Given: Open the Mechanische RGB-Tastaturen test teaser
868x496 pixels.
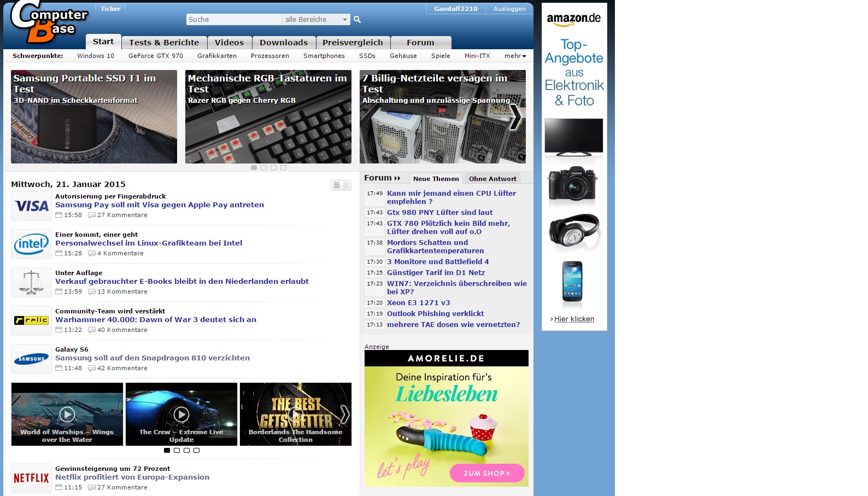Looking at the screenshot, I should pyautogui.click(x=268, y=116).
